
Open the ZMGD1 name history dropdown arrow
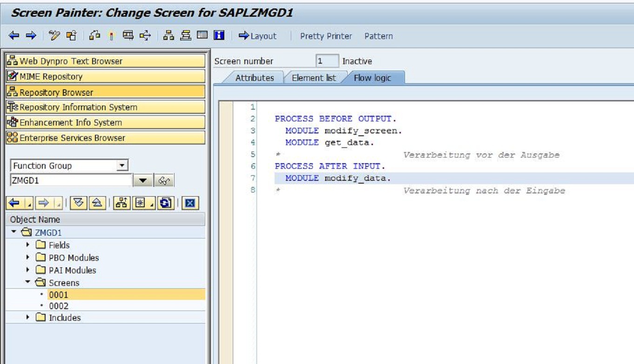pyautogui.click(x=143, y=181)
